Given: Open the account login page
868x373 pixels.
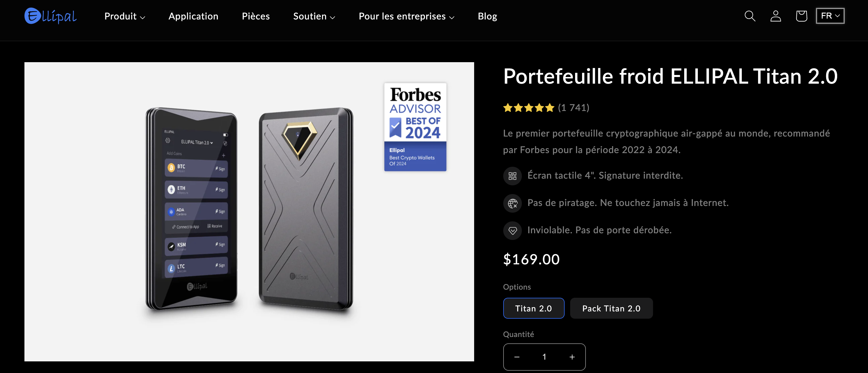Looking at the screenshot, I should (775, 16).
